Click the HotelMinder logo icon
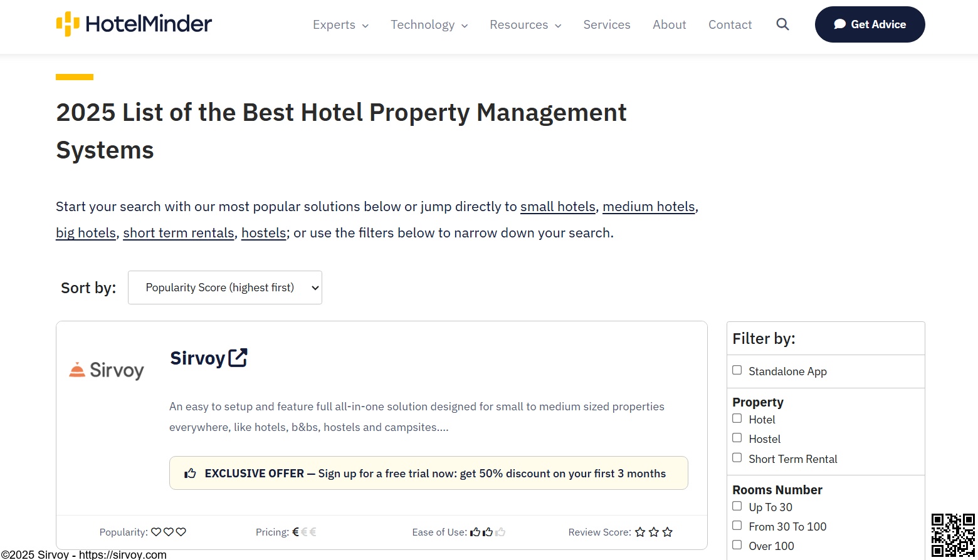The image size is (978, 560). coord(68,24)
